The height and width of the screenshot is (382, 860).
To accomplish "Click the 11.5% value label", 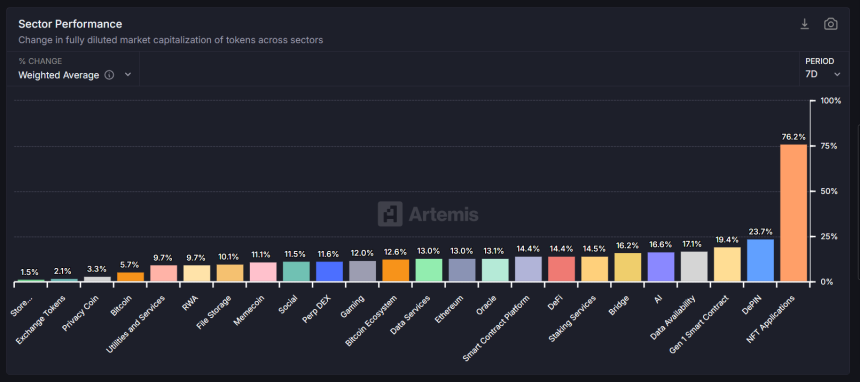I will pyautogui.click(x=296, y=254).
